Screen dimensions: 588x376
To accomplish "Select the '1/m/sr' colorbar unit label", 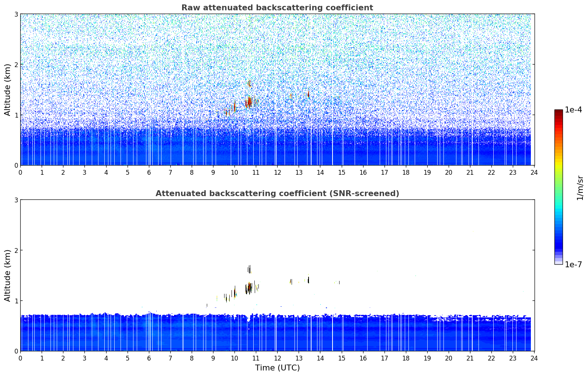I will [x=580, y=188].
